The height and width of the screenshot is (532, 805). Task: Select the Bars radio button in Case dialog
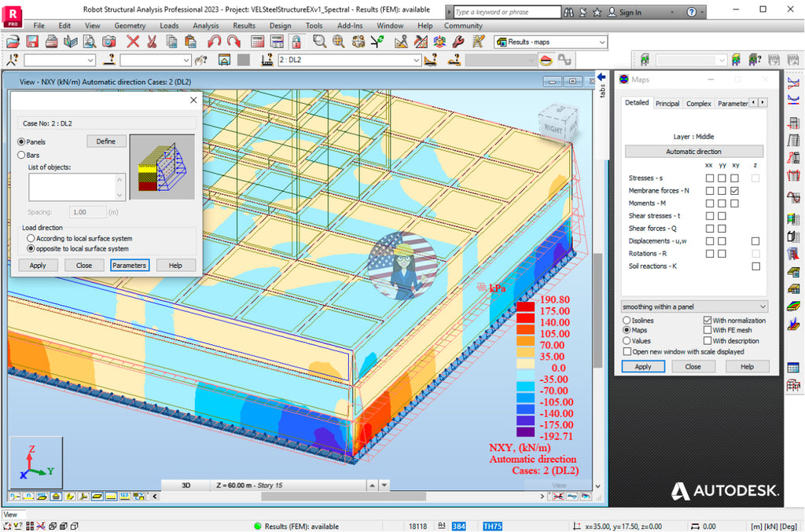(24, 155)
